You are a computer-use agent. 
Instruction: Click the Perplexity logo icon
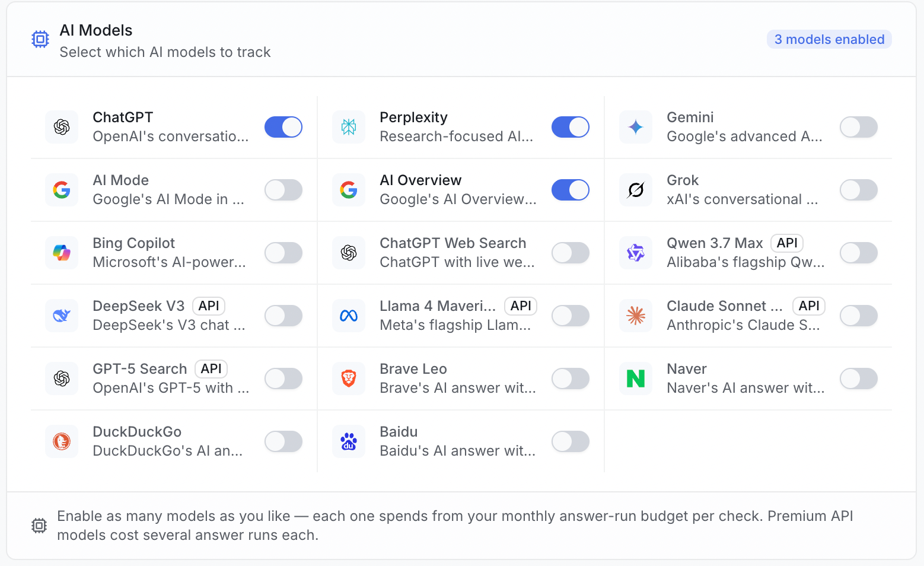click(x=349, y=127)
